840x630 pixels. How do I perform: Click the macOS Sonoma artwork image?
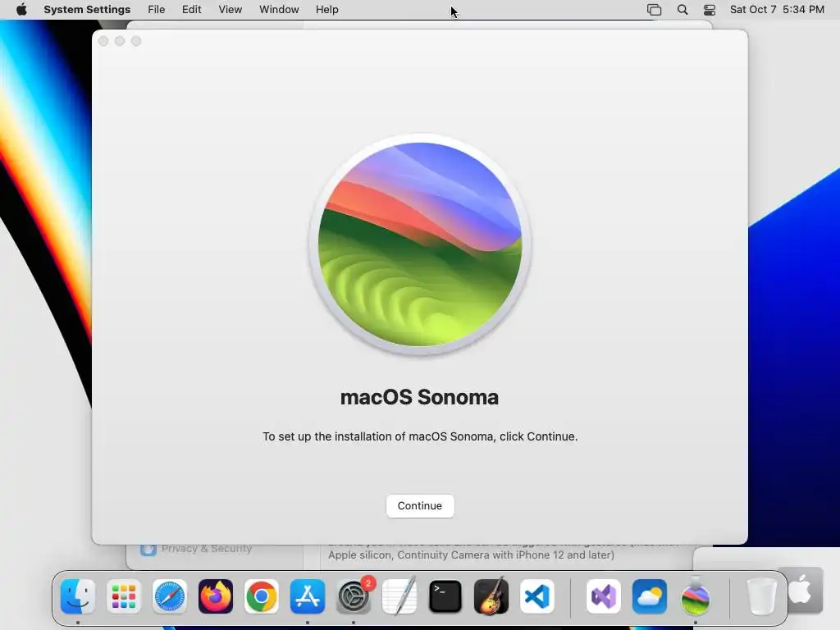click(x=420, y=244)
